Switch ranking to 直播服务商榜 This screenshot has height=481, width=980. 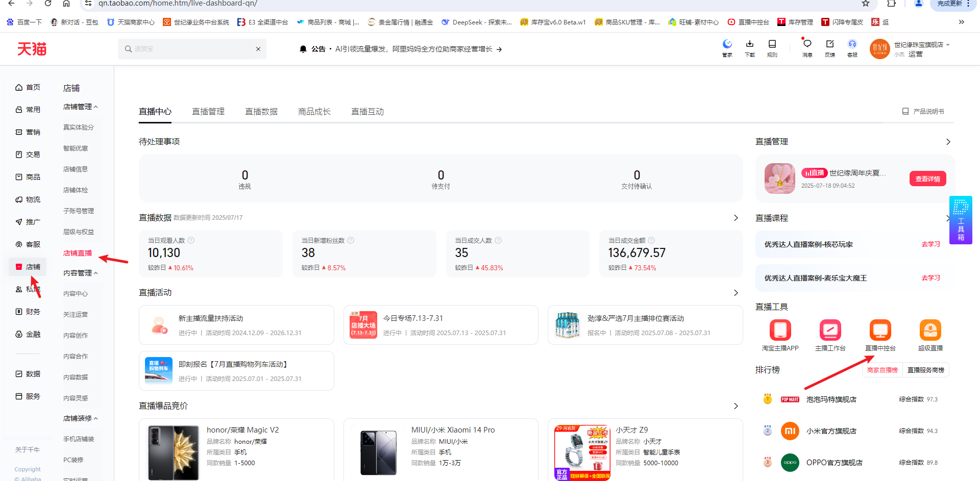coord(925,370)
